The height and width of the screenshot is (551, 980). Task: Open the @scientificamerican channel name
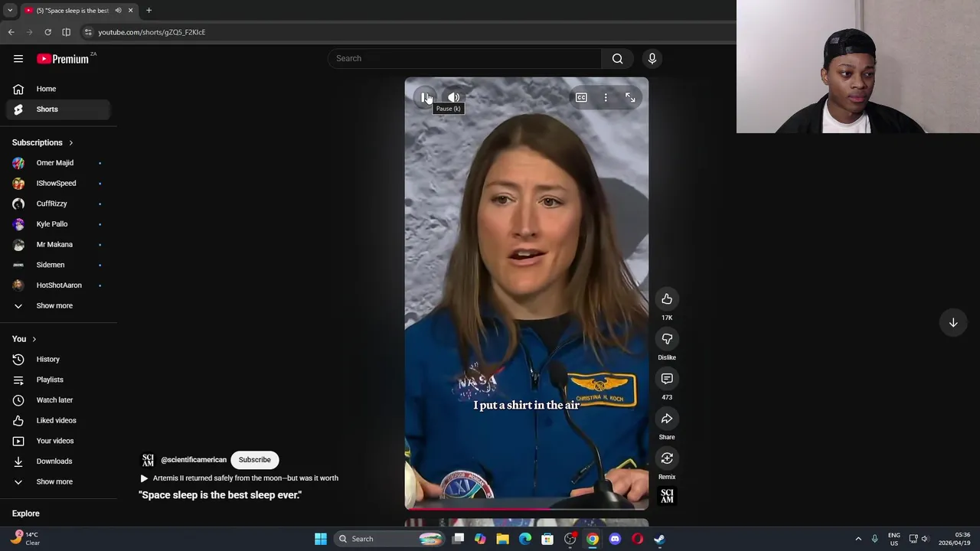194,460
